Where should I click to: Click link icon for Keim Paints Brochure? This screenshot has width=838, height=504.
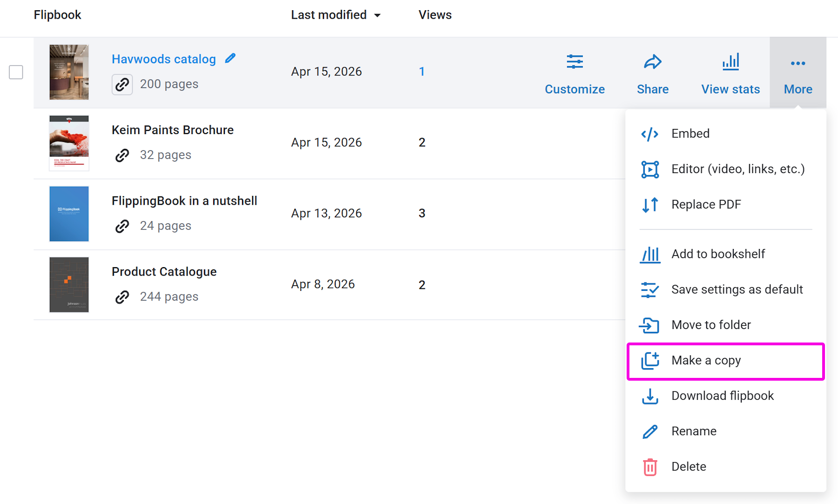[x=122, y=155]
